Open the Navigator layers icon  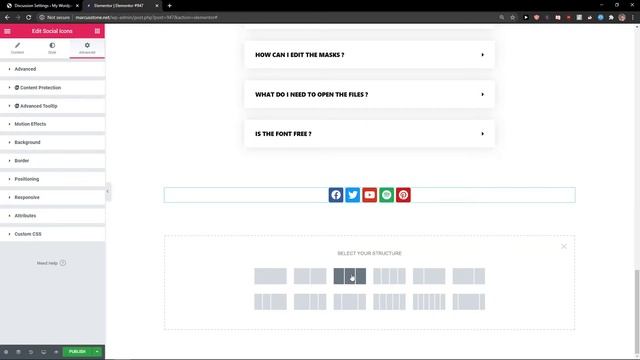coord(18,352)
